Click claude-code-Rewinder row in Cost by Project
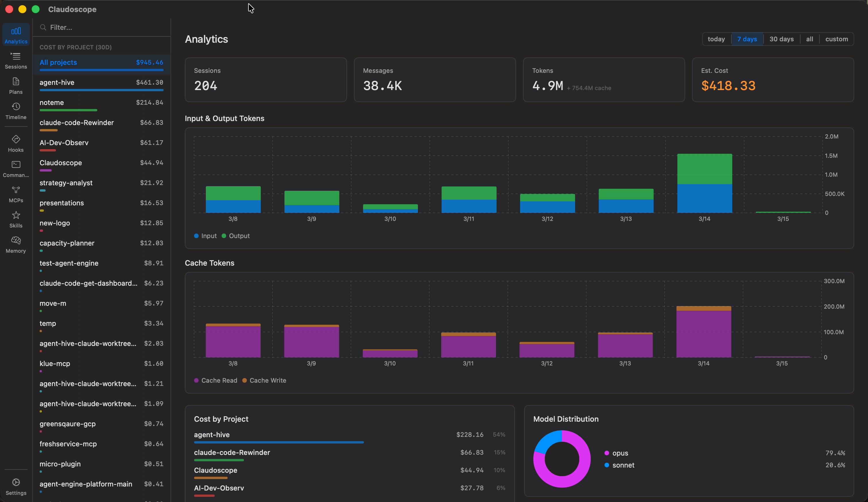868x502 pixels. click(350, 455)
